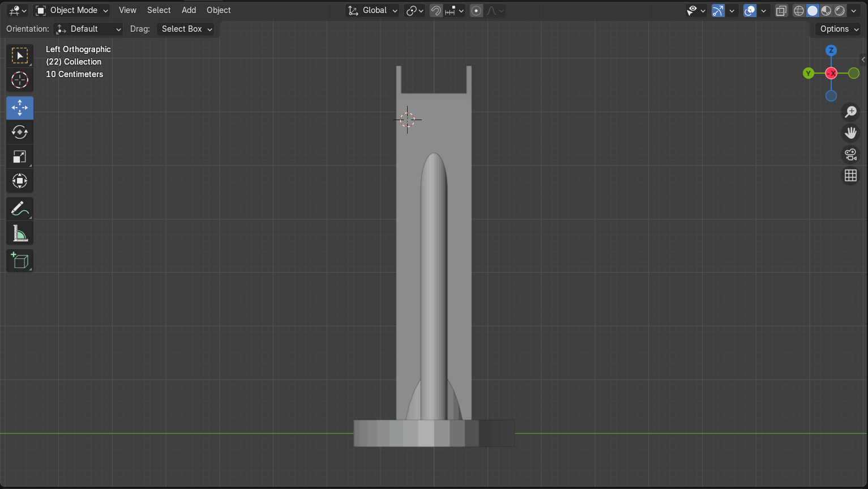The height and width of the screenshot is (489, 868).
Task: Switch between perspective and orthographic grid icon
Action: 850,176
